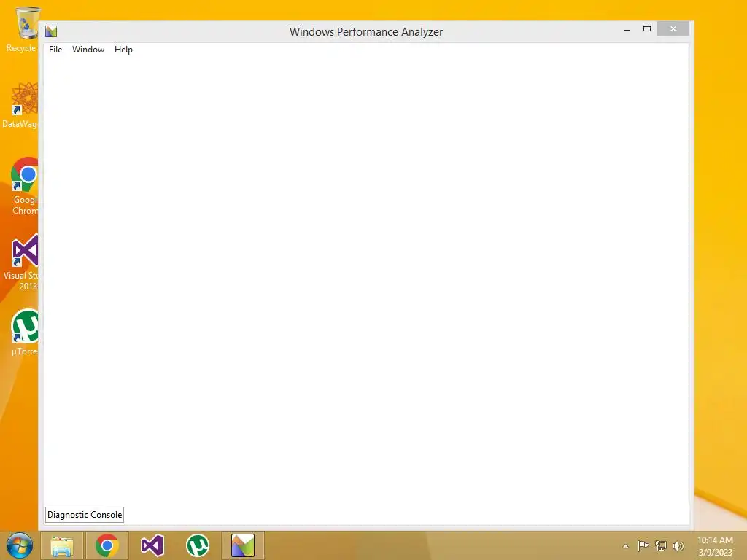This screenshot has width=747, height=560.
Task: Open the File menu
Action: 55,50
